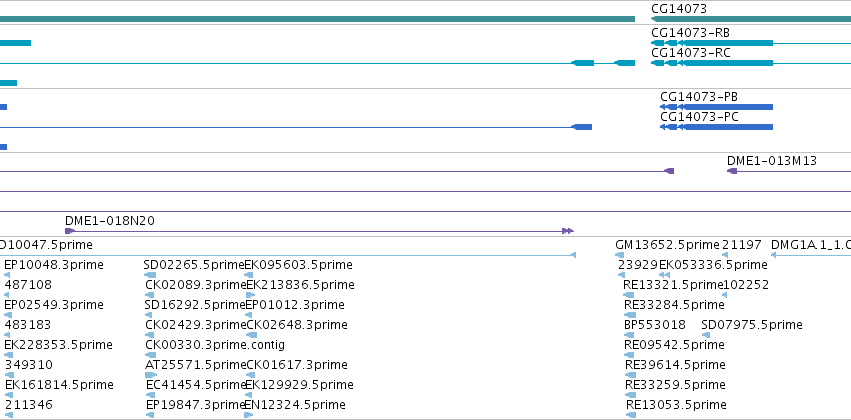Open the CG14073-PB protein feature label
The width and height of the screenshot is (851, 420).
pyautogui.click(x=699, y=97)
